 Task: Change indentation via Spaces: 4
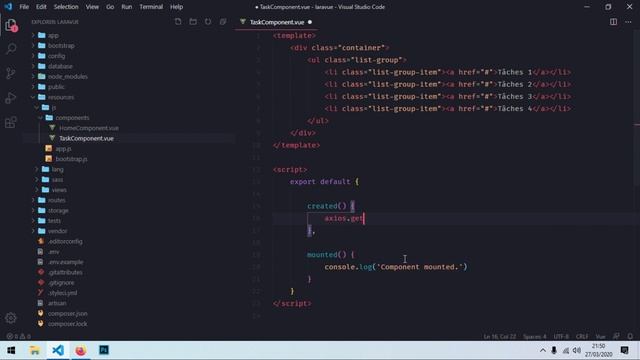point(534,336)
